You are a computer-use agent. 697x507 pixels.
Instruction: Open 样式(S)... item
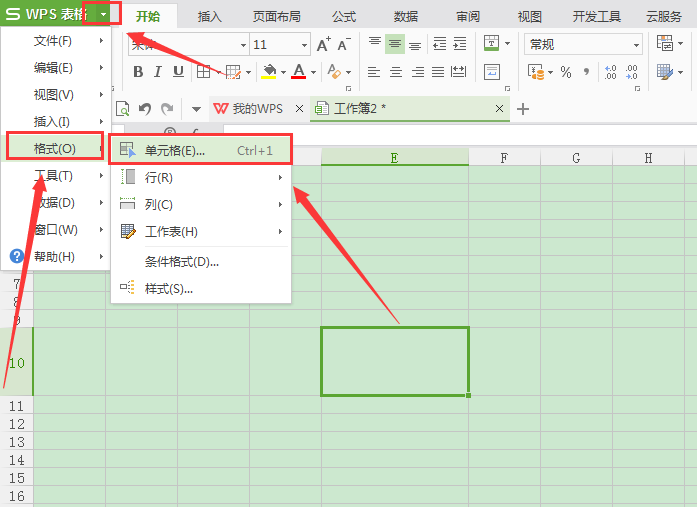point(201,289)
